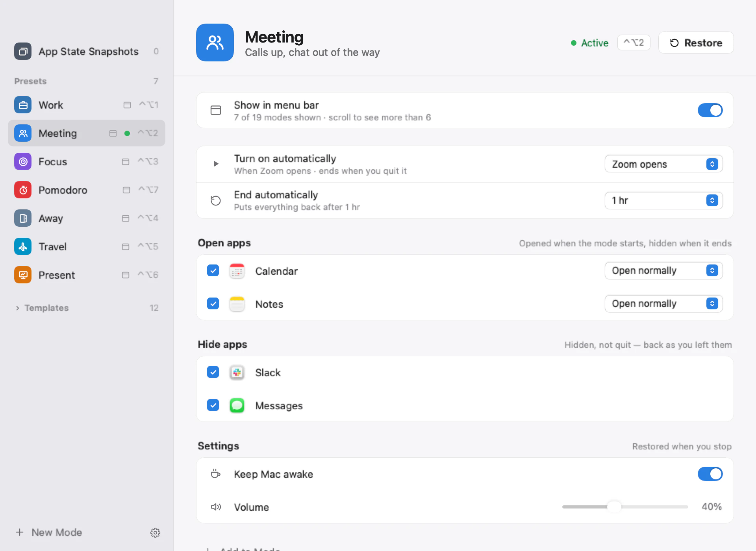
Task: Uncheck the Slack checkbox
Action: click(x=213, y=372)
